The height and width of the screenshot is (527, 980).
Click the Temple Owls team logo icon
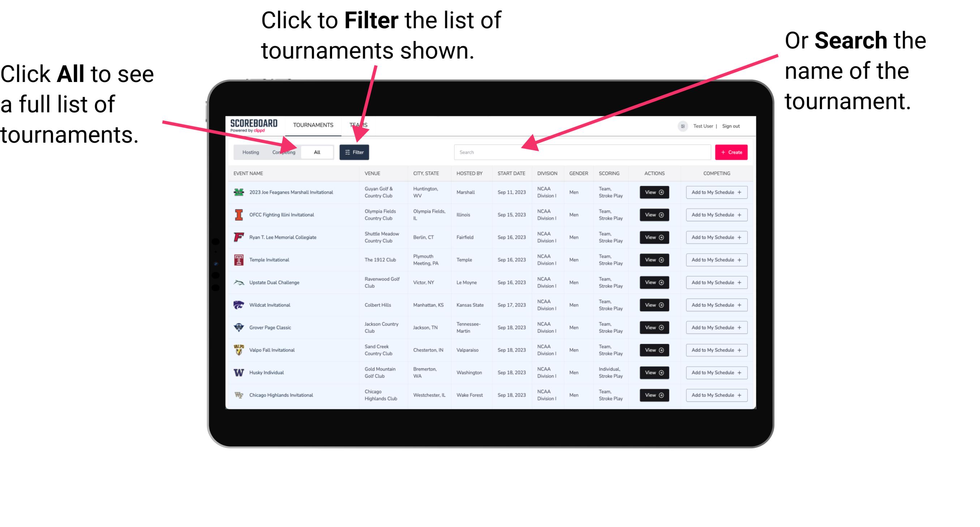coord(239,260)
